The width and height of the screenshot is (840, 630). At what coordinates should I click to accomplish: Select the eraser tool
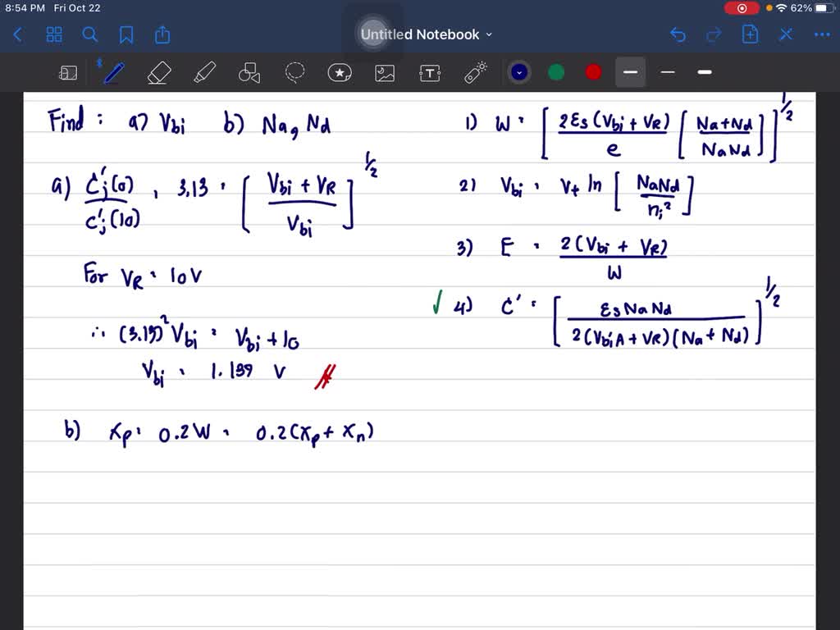(159, 72)
